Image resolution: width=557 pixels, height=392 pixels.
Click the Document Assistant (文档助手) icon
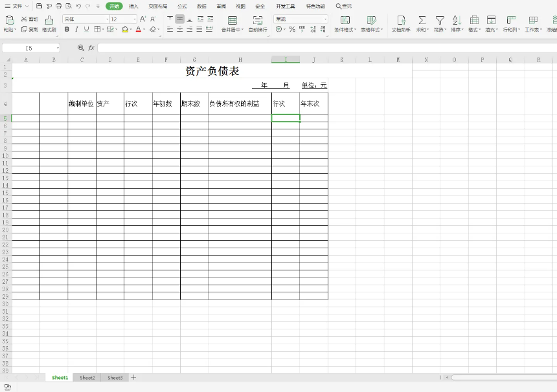point(401,20)
